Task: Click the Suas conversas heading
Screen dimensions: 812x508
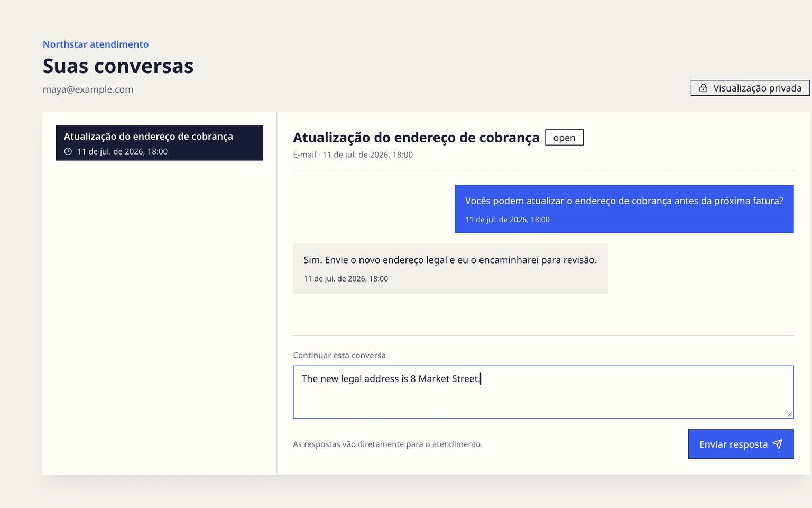Action: click(118, 66)
